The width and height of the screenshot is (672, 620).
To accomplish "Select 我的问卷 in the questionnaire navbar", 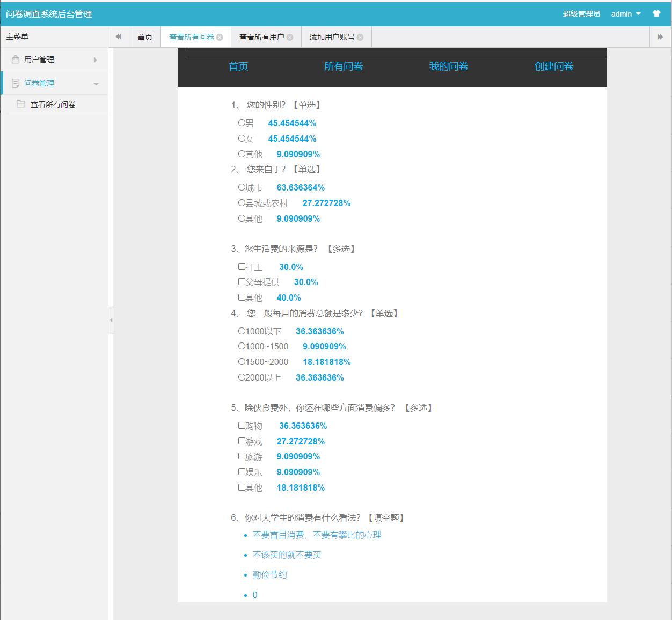I will pos(449,67).
